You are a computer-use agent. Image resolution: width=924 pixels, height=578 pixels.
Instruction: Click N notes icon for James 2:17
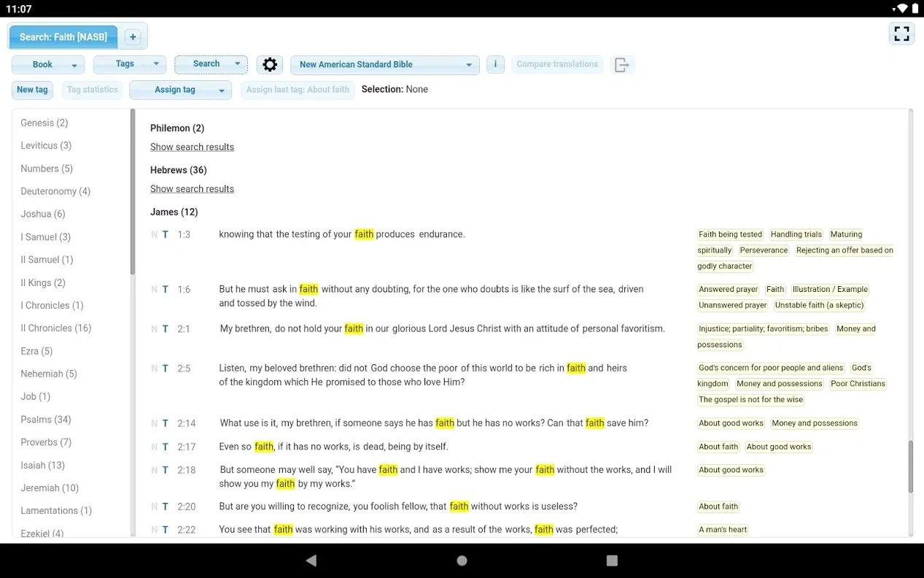154,447
